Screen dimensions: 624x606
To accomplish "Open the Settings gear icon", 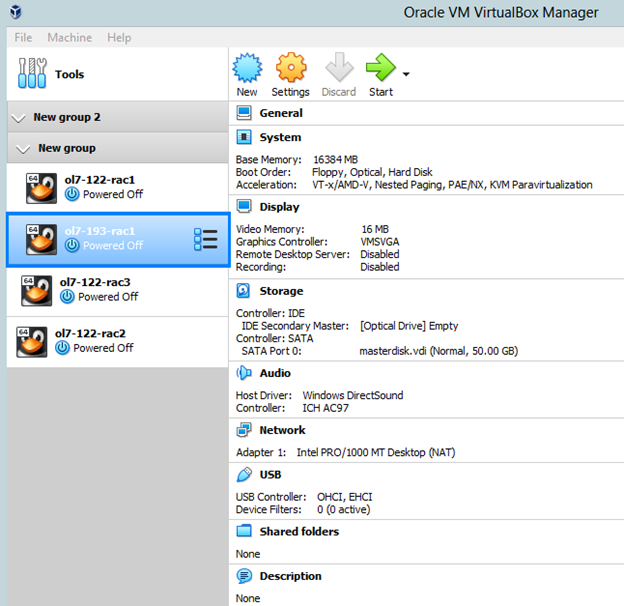I will [291, 68].
